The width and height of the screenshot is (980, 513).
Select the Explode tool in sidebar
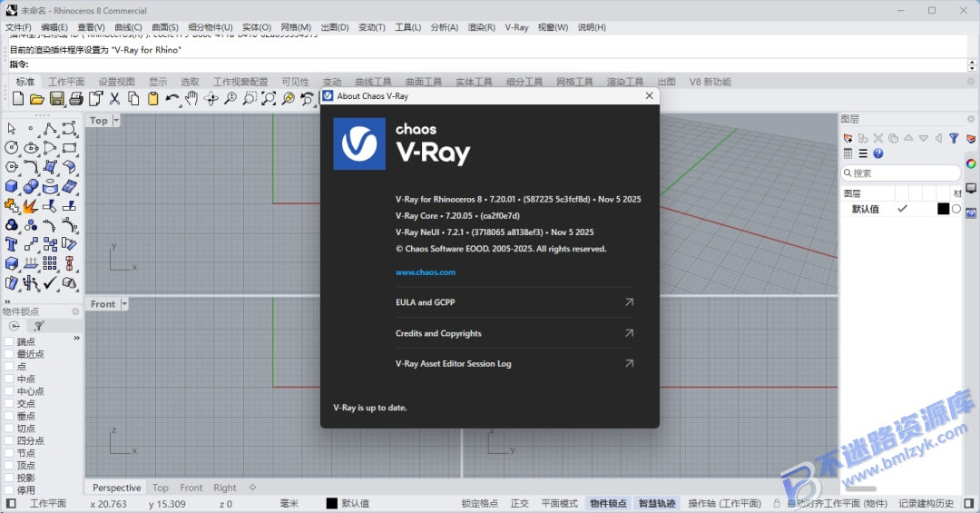(31, 206)
